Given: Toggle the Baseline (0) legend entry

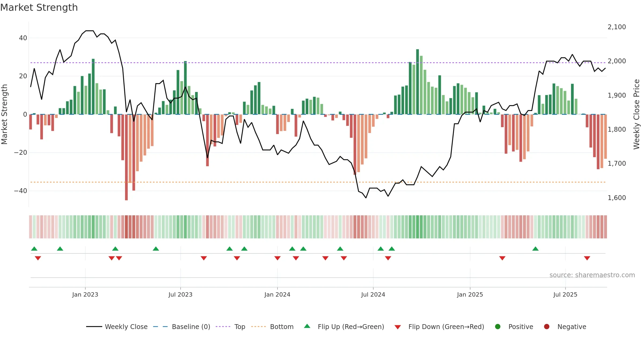Looking at the screenshot, I should (x=181, y=327).
